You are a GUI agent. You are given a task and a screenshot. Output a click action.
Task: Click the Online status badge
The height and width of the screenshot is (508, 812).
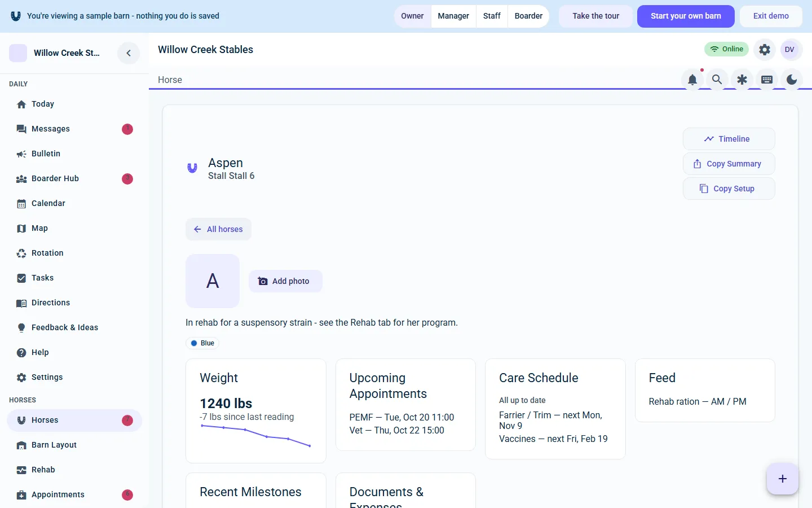click(726, 49)
